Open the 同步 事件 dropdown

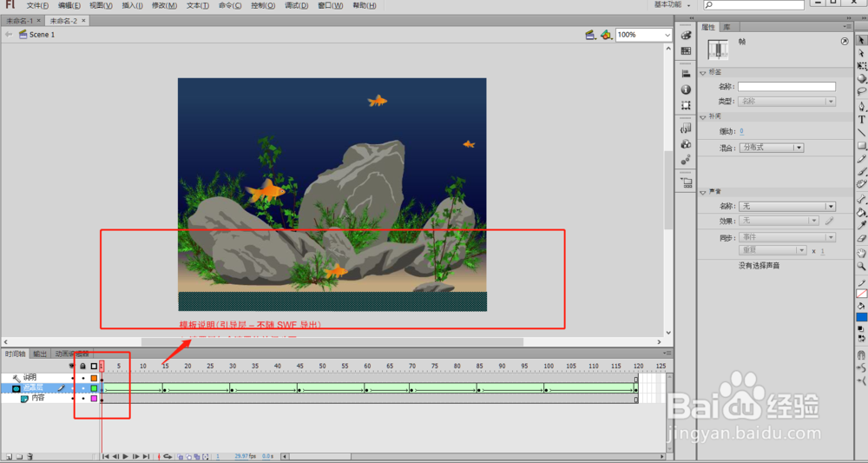click(786, 237)
